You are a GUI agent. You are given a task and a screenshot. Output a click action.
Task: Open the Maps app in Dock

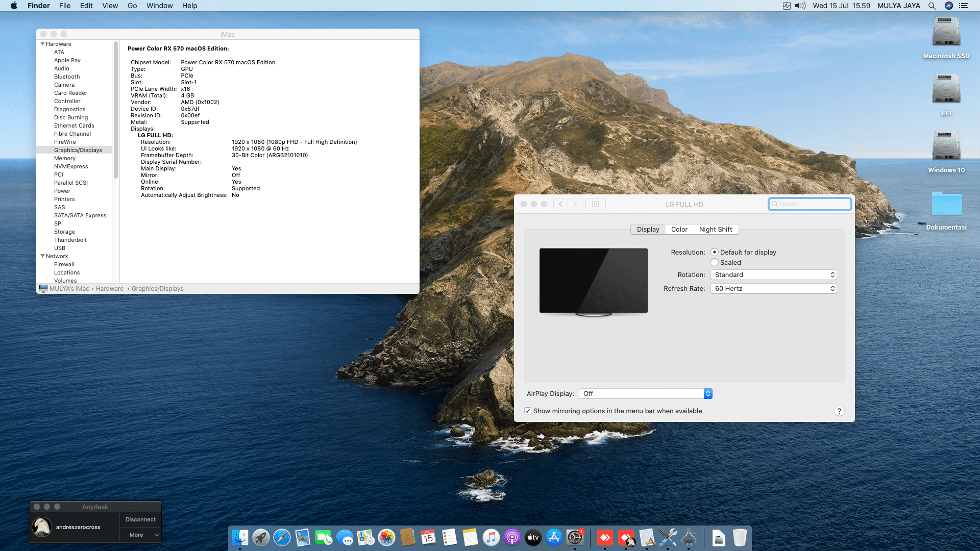point(365,537)
